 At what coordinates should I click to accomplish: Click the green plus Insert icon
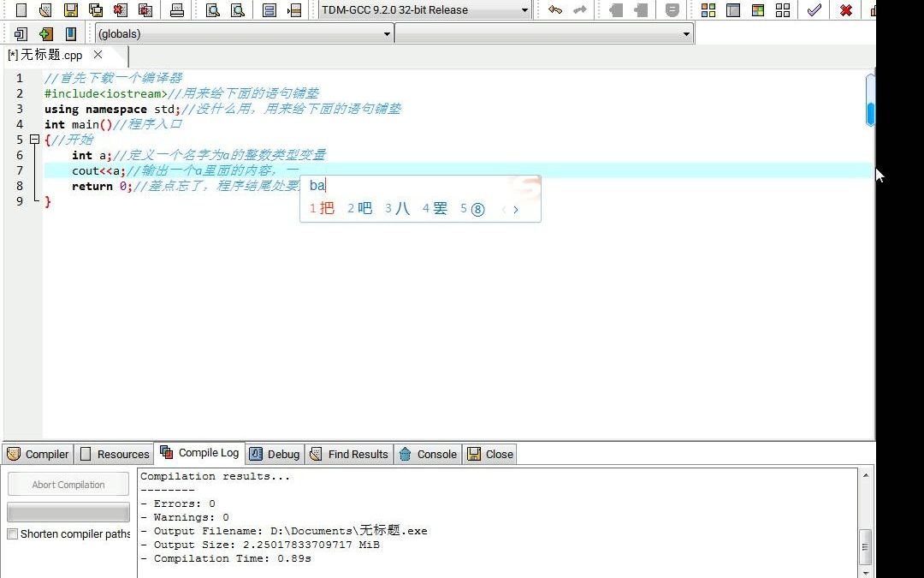click(44, 33)
